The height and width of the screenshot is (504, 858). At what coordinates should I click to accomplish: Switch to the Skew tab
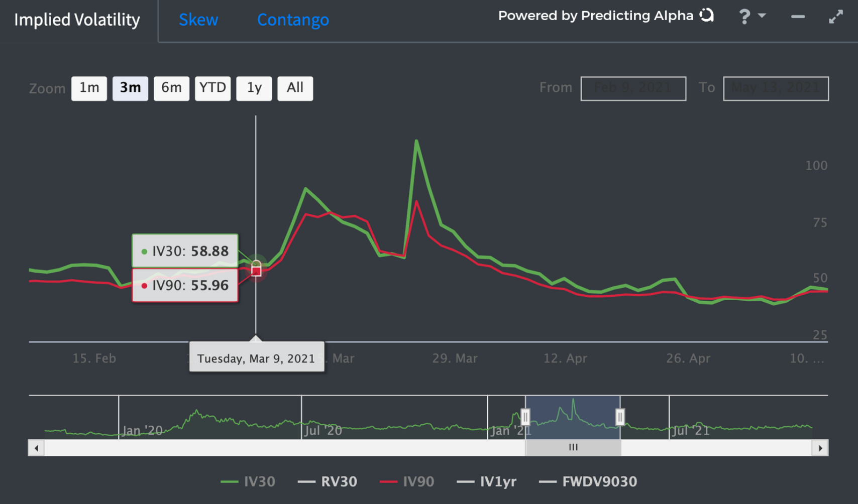point(198,20)
